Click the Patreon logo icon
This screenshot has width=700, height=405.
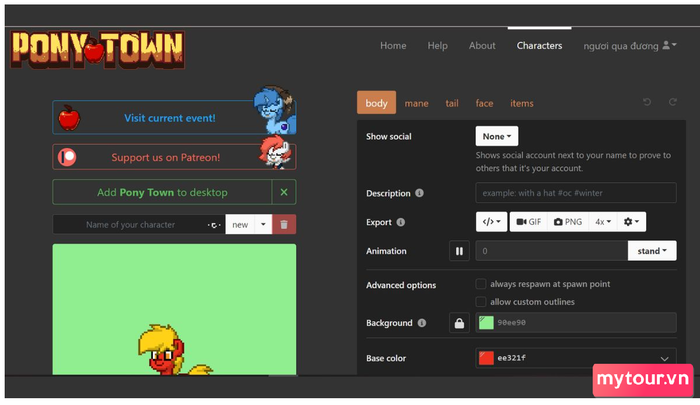point(67,157)
